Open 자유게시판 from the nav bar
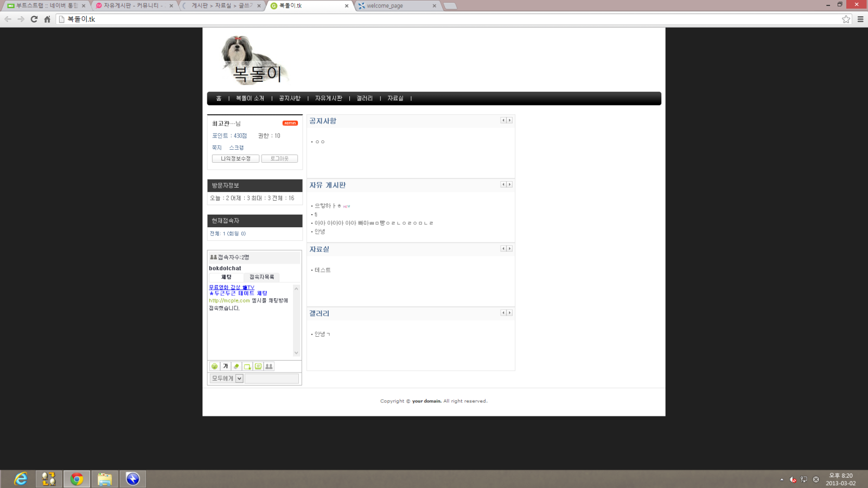868x488 pixels. pos(329,99)
